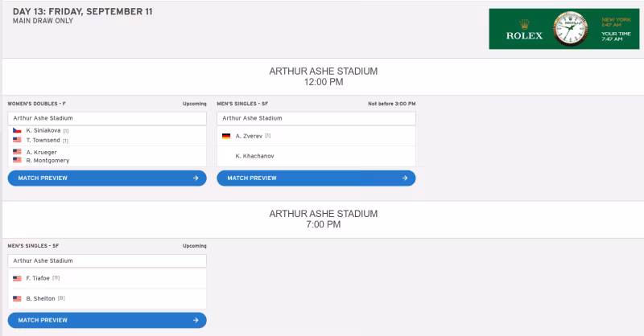This screenshot has width=644, height=336.
Task: Open Match Preview for Zverev vs Khachanov
Action: (316, 178)
